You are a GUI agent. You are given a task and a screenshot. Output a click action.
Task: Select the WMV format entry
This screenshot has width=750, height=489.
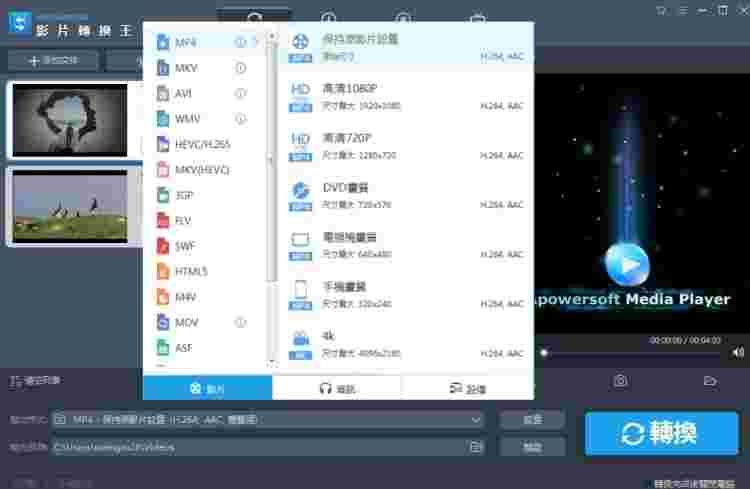click(207, 119)
